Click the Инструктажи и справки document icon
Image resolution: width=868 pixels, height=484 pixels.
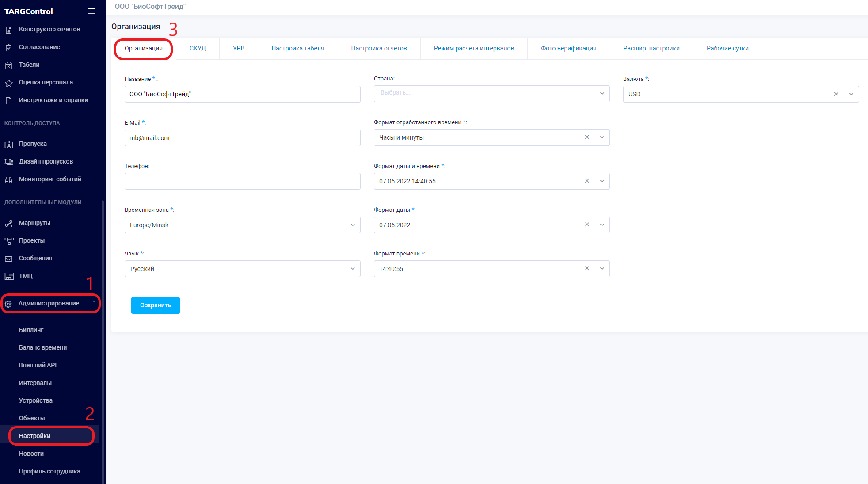(x=8, y=100)
